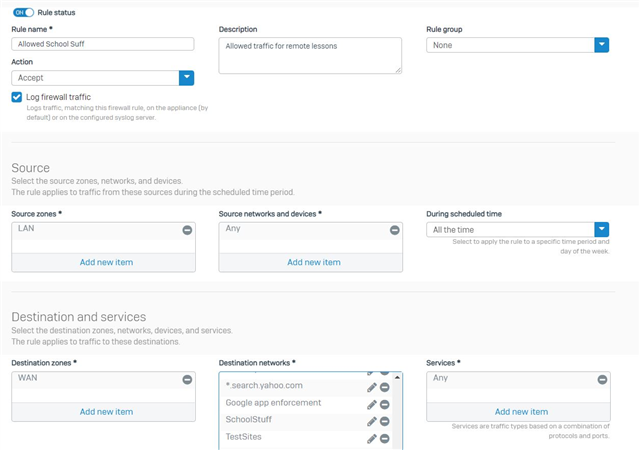Viewport: 640px width, 450px height.
Task: Toggle the Rule status switch
Action: tap(23, 13)
